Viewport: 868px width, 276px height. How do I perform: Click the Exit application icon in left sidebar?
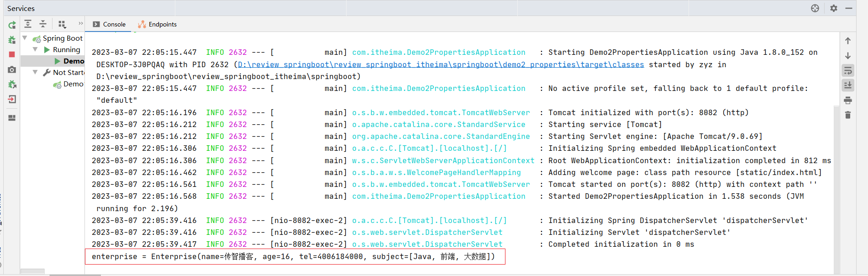click(12, 99)
